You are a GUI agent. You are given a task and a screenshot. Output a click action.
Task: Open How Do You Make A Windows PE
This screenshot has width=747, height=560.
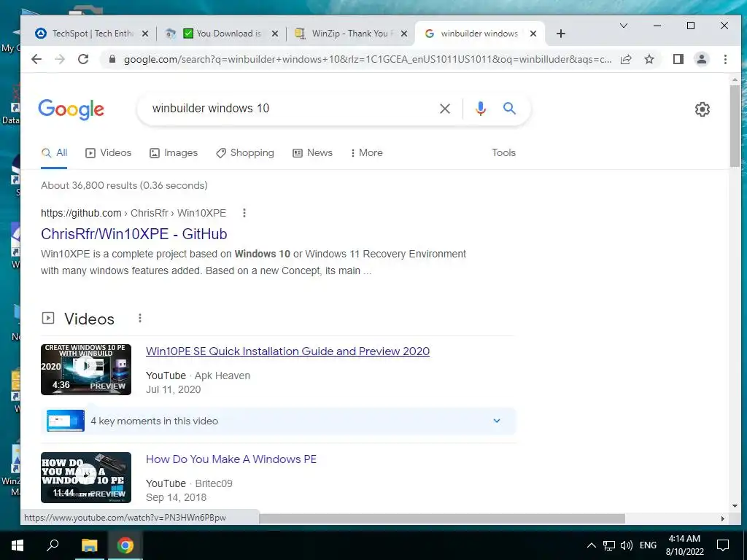(231, 459)
